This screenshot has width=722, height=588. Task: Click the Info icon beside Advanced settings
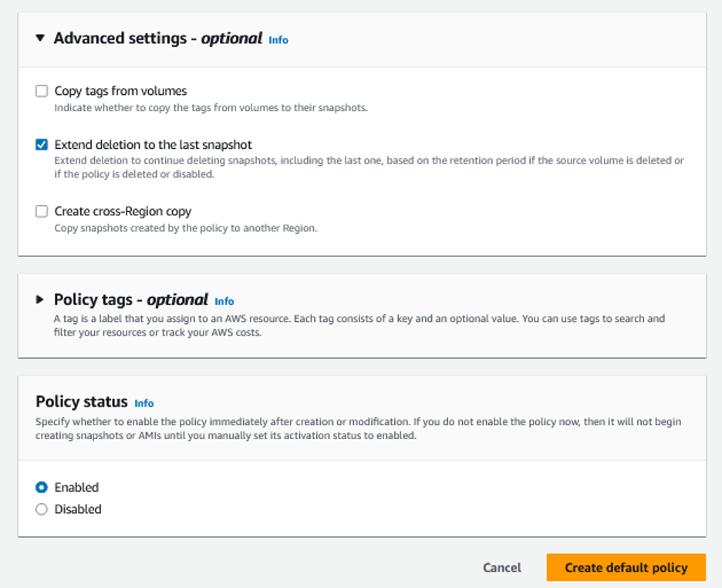(x=278, y=39)
